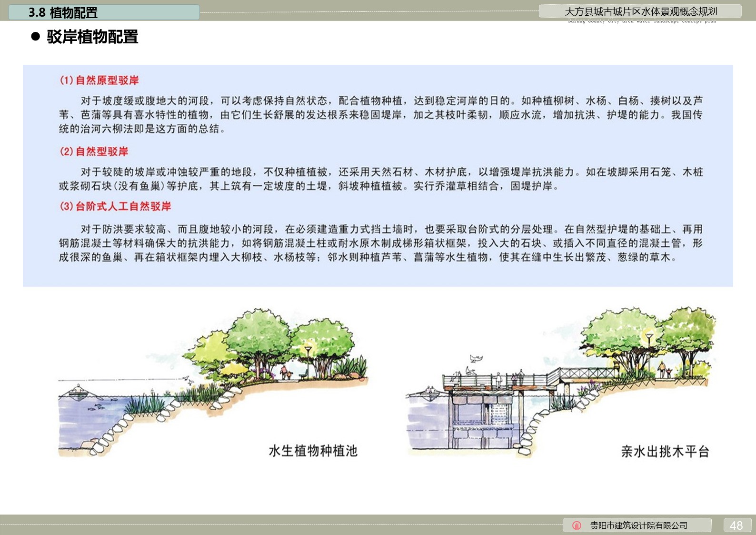Click the caption '水生植物种植池'
This screenshot has height=535, width=756.
313,451
